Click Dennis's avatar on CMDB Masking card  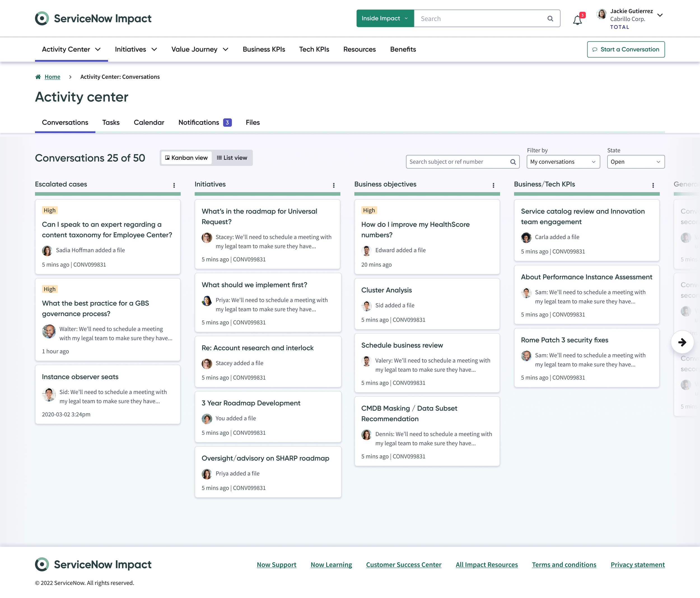366,435
